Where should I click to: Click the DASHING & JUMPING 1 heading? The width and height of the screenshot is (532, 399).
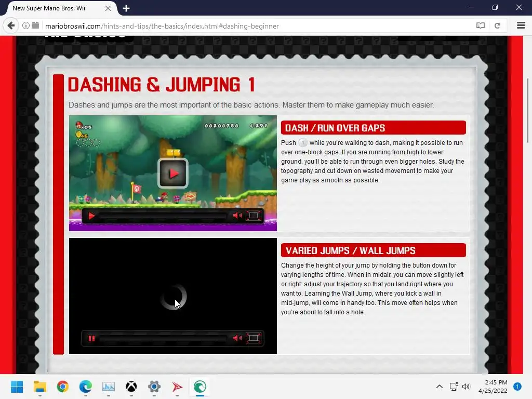(x=162, y=85)
